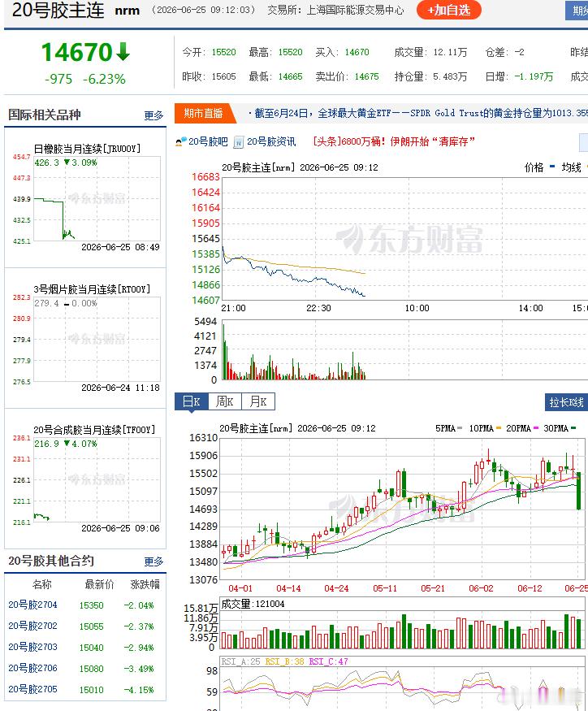Screen dimensions: 588x711
Task: Click the green down arrow beside 14670
Action: [123, 52]
